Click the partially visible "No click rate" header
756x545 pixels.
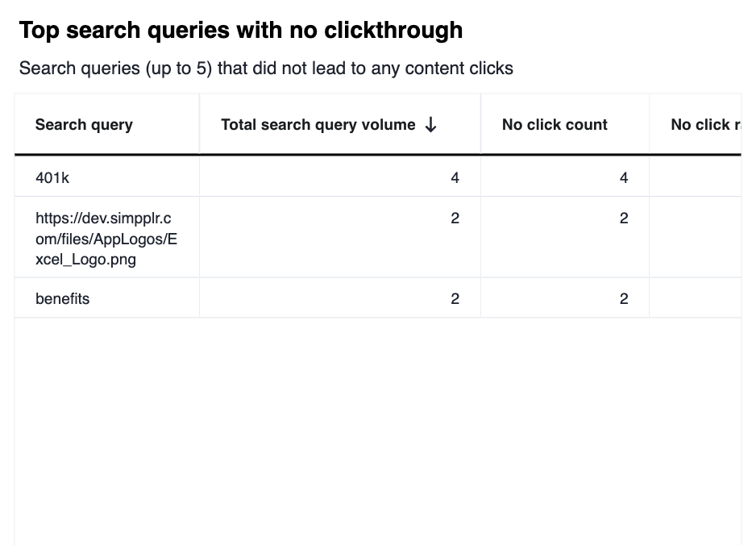pyautogui.click(x=705, y=125)
